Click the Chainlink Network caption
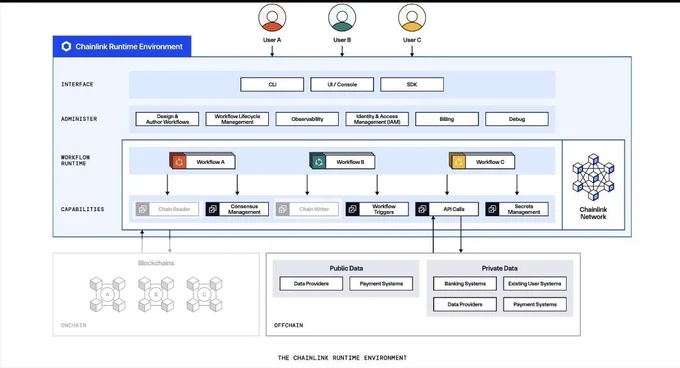The height and width of the screenshot is (368, 680). click(x=593, y=213)
